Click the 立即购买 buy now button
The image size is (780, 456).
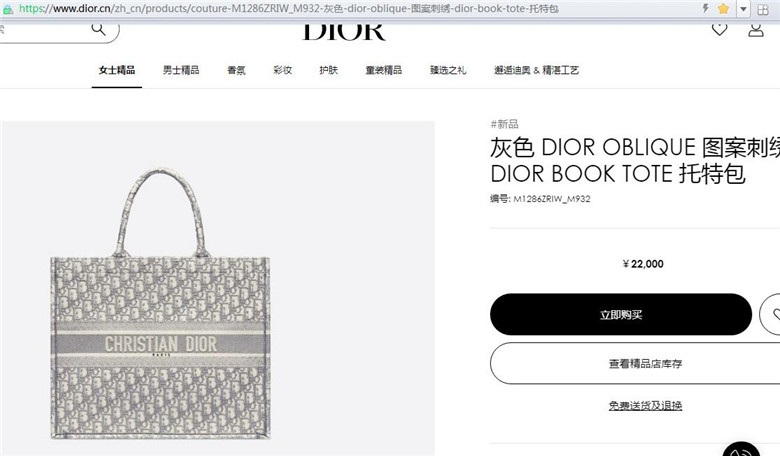click(621, 314)
